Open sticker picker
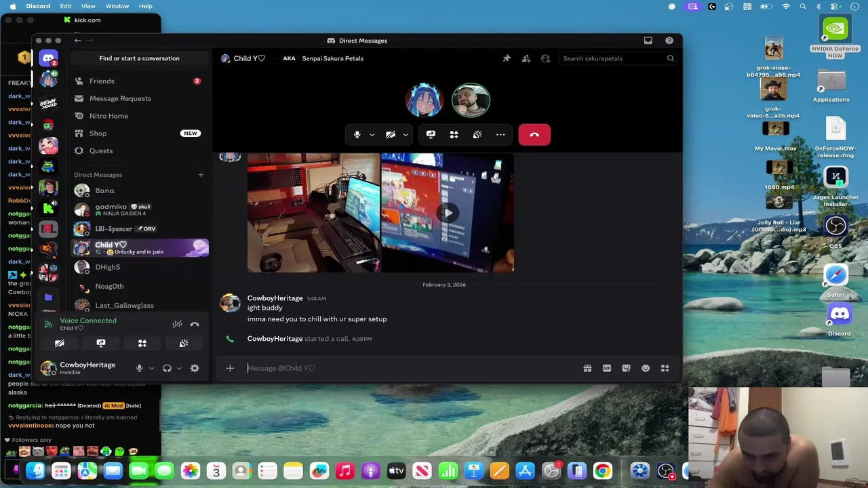This screenshot has width=868, height=488. [x=626, y=368]
